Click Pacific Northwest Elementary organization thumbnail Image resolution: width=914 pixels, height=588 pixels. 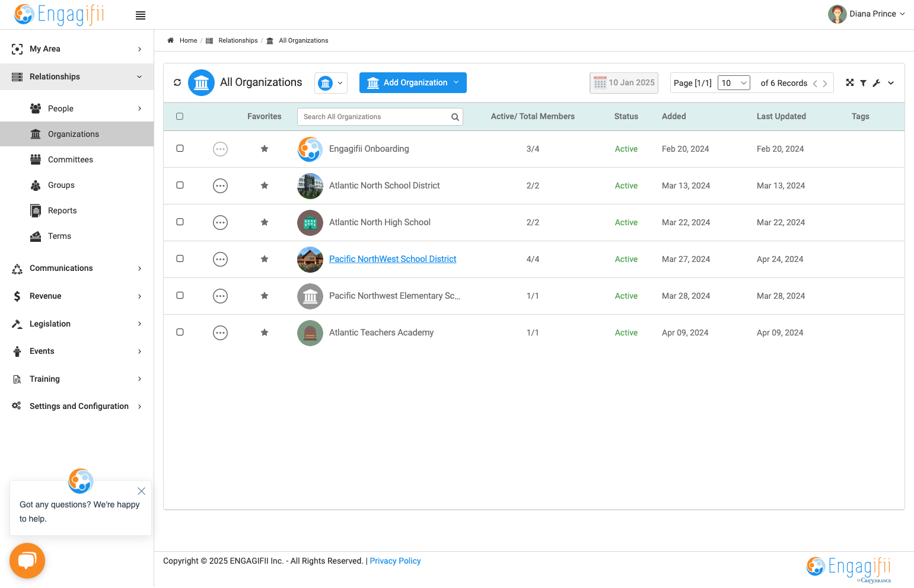tap(310, 296)
